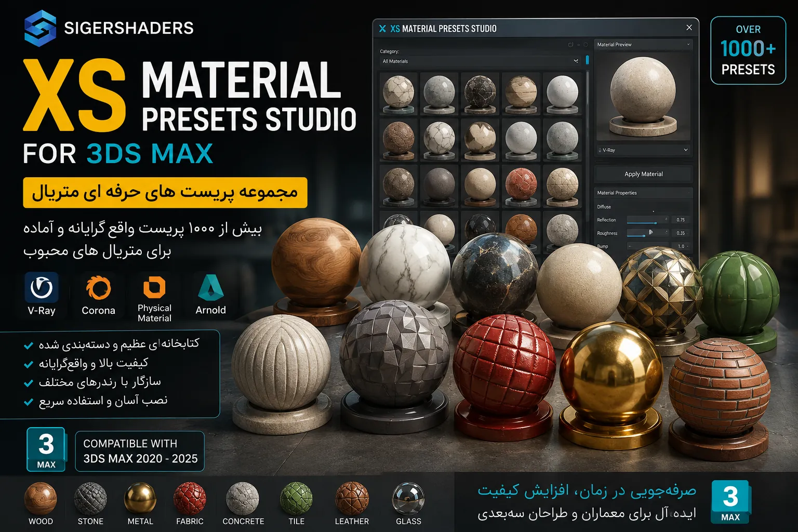This screenshot has width=798, height=532.
Task: Adjust the Roughness slider
Action: click(x=648, y=233)
